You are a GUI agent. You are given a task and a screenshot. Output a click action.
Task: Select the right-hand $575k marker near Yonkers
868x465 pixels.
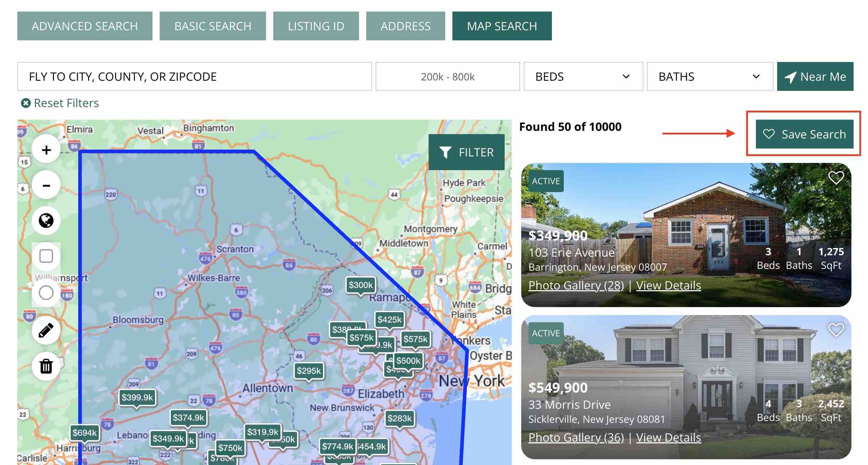[416, 339]
